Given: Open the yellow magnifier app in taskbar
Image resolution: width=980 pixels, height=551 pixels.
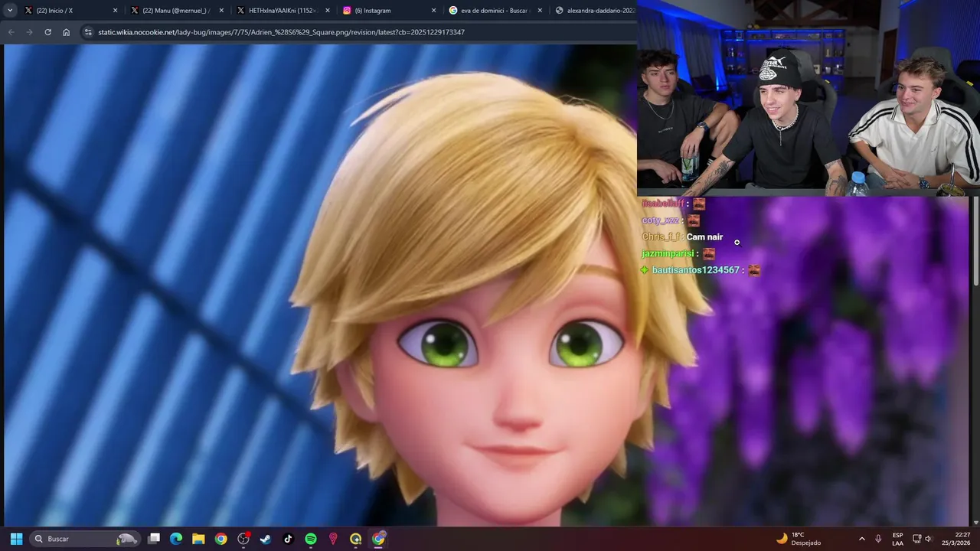Looking at the screenshot, I should click(x=355, y=539).
